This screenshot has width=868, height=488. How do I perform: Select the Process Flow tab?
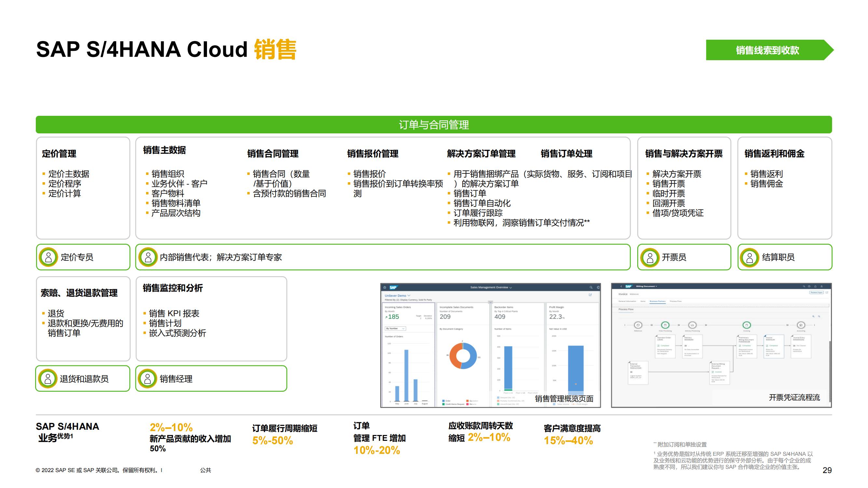click(676, 301)
